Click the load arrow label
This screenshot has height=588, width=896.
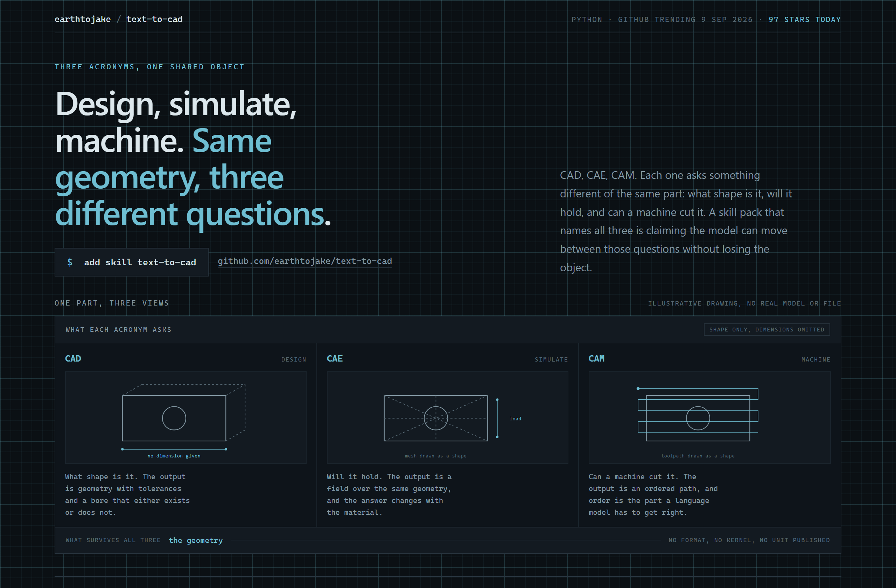(516, 419)
